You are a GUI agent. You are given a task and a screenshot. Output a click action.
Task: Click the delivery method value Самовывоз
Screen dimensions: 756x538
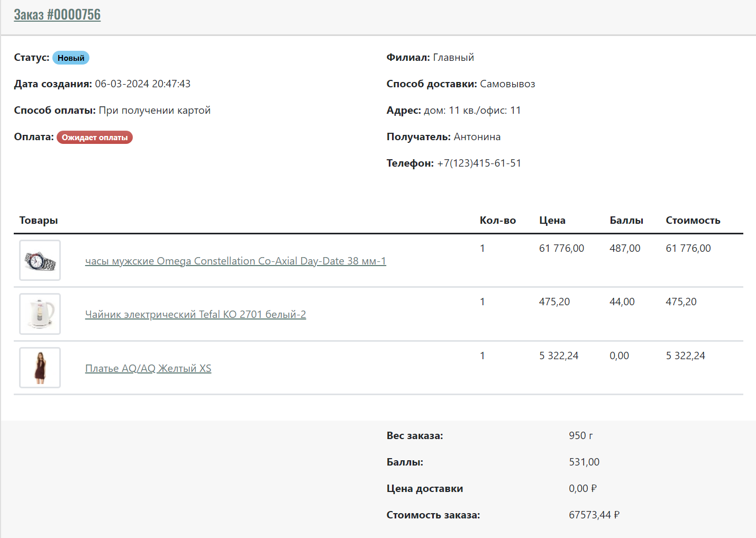tap(507, 84)
